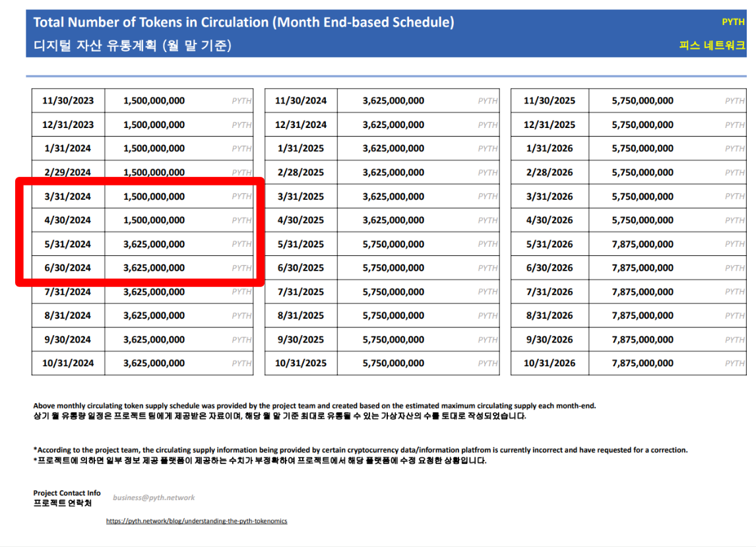
Task: Click the 1/31/2025 date cell
Action: pyautogui.click(x=301, y=148)
